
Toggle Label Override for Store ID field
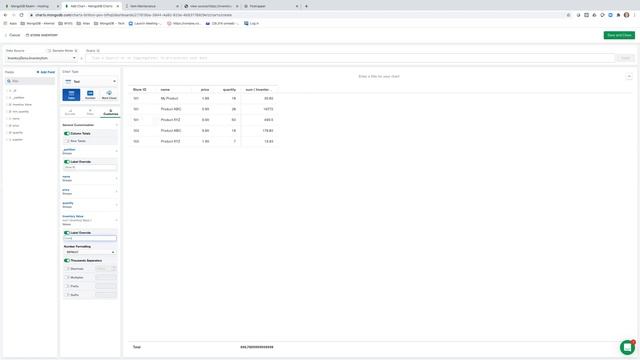click(67, 162)
